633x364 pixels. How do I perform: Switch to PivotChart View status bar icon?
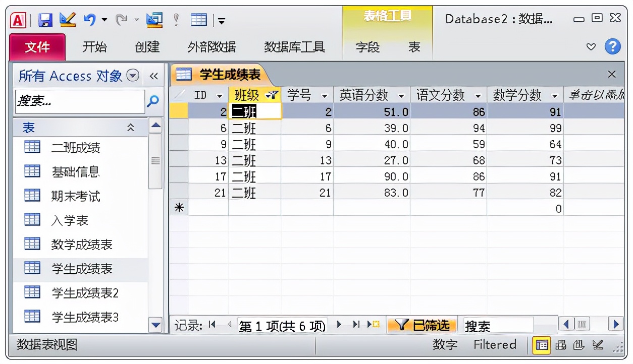579,345
